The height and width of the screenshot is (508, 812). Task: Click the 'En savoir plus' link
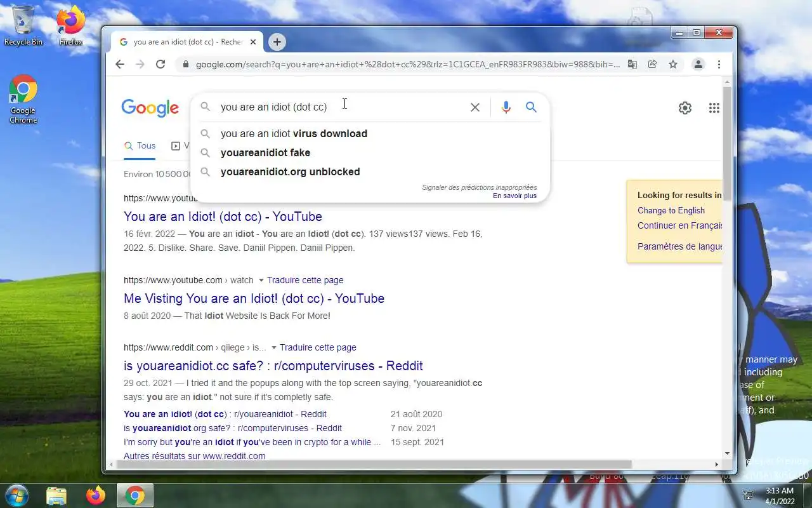click(x=514, y=196)
